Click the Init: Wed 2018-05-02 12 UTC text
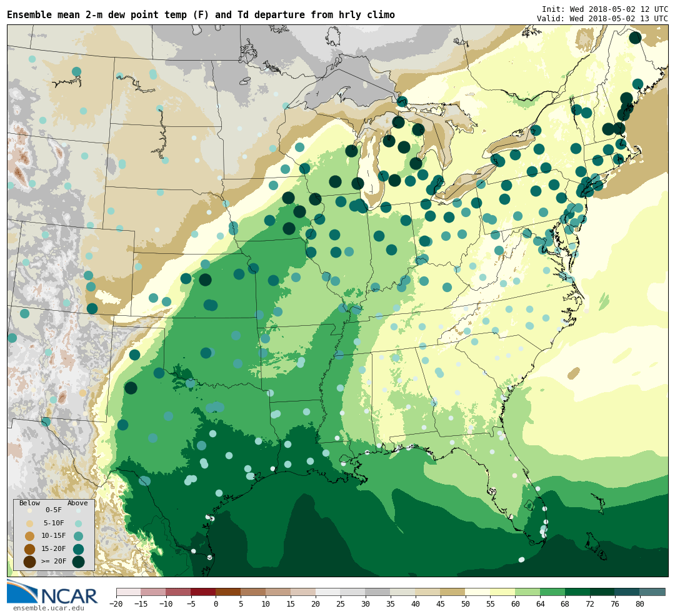 click(605, 9)
